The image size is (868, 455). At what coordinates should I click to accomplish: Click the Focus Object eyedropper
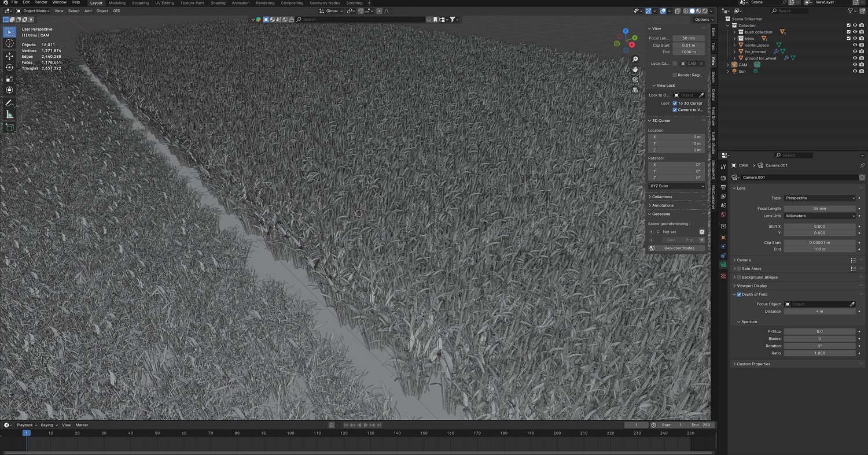click(852, 304)
